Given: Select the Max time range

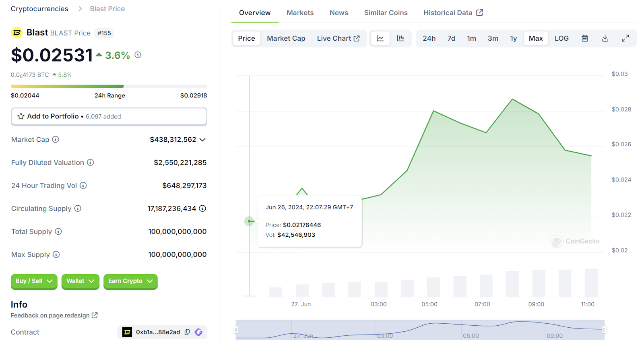Looking at the screenshot, I should click(536, 38).
